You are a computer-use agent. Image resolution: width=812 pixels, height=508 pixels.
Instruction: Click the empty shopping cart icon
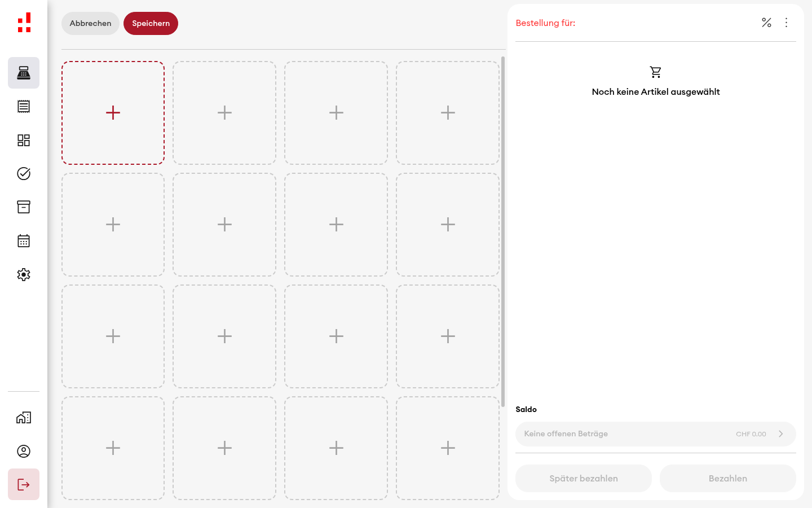click(656, 72)
